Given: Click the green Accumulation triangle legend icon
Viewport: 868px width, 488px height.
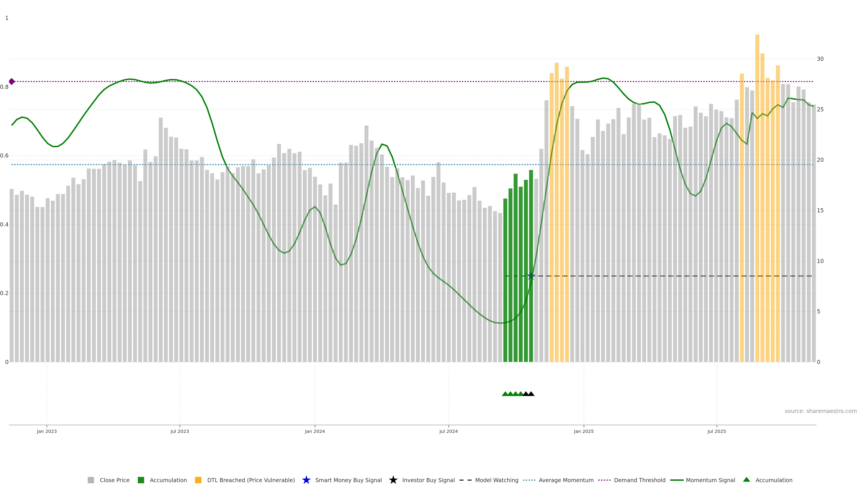Looking at the screenshot, I should click(746, 480).
